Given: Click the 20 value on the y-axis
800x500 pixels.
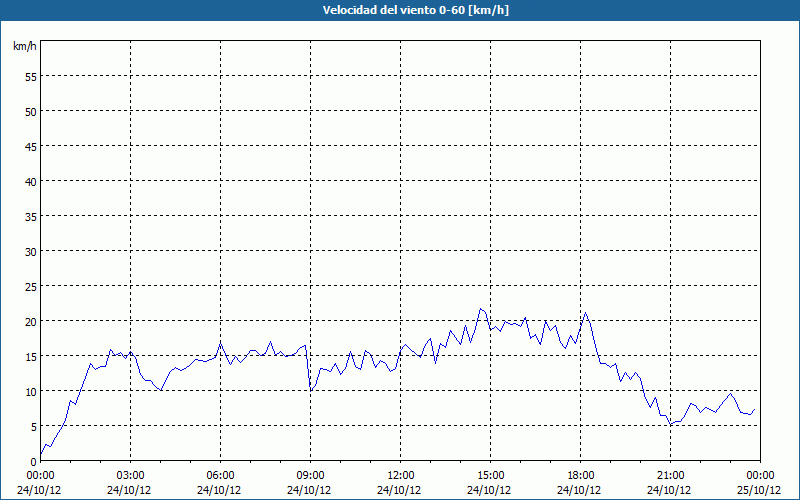Looking at the screenshot, I should pyautogui.click(x=31, y=321).
